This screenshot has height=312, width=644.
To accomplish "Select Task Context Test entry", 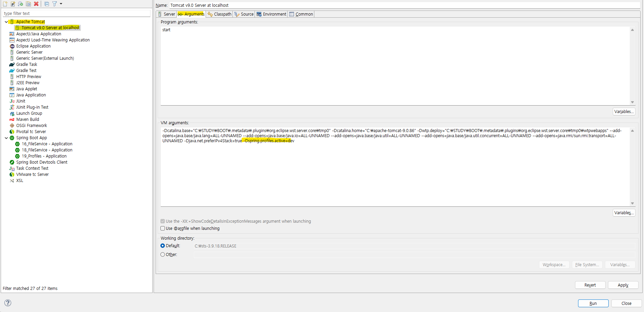I will pos(32,168).
